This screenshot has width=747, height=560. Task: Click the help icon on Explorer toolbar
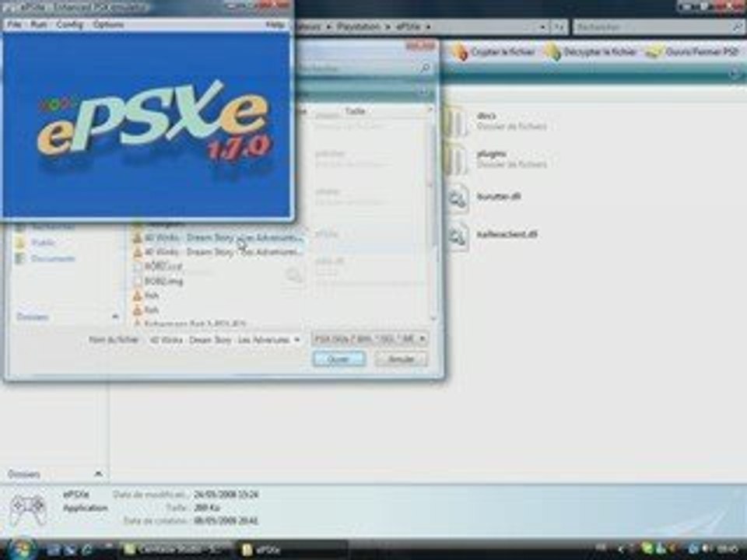[735, 74]
